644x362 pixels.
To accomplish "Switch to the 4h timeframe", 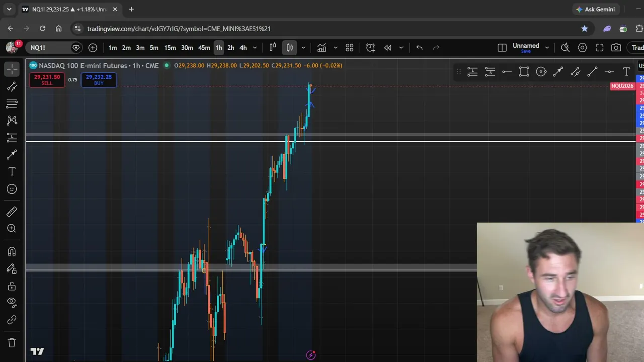I will (x=243, y=48).
